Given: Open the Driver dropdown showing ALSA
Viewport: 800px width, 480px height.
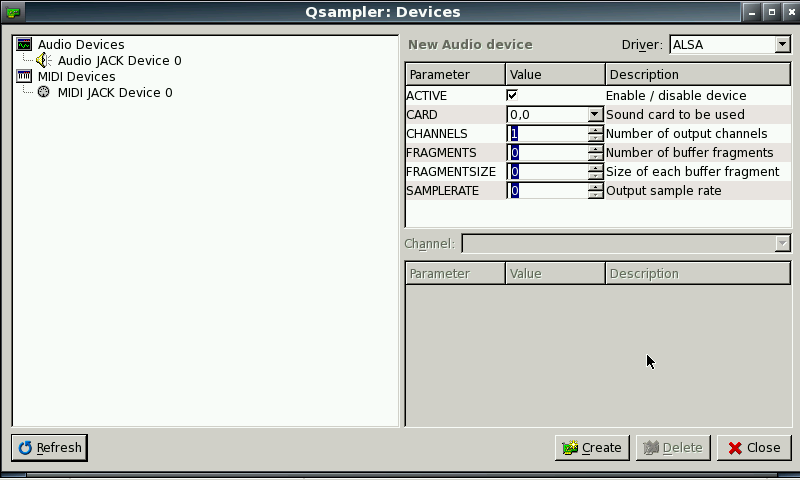Looking at the screenshot, I should (x=730, y=44).
